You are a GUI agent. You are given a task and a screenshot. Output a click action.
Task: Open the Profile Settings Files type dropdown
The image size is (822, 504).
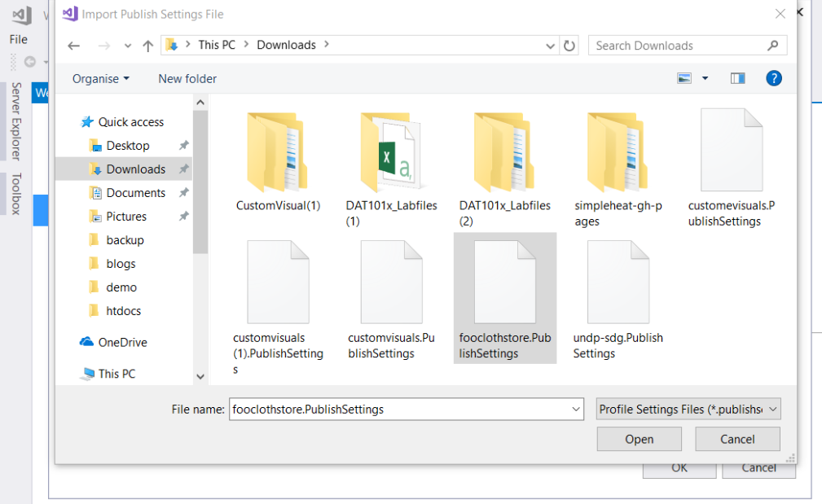click(x=688, y=410)
